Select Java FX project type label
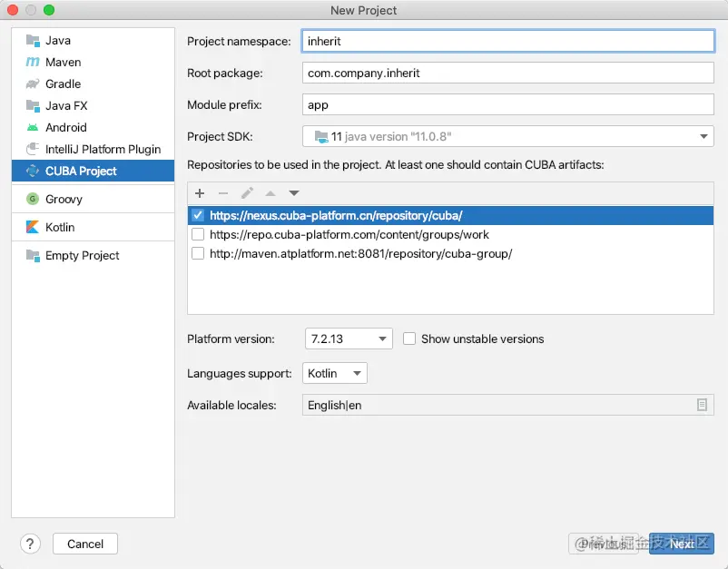The height and width of the screenshot is (569, 728). [66, 106]
